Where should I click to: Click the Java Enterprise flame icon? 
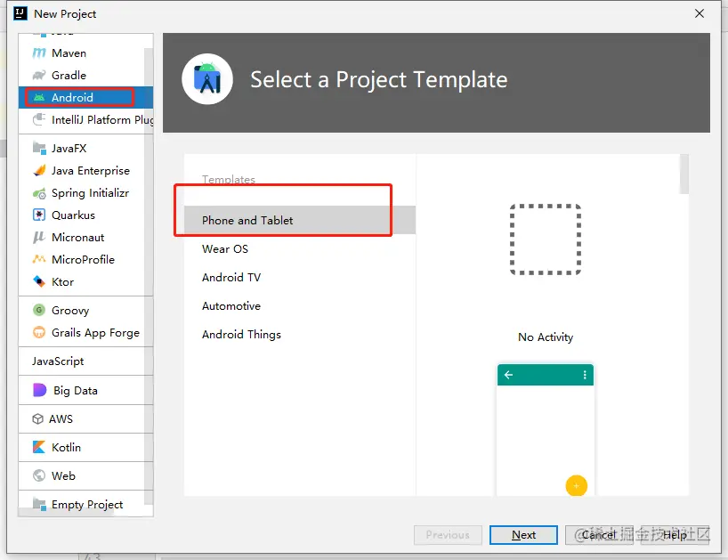pos(39,171)
